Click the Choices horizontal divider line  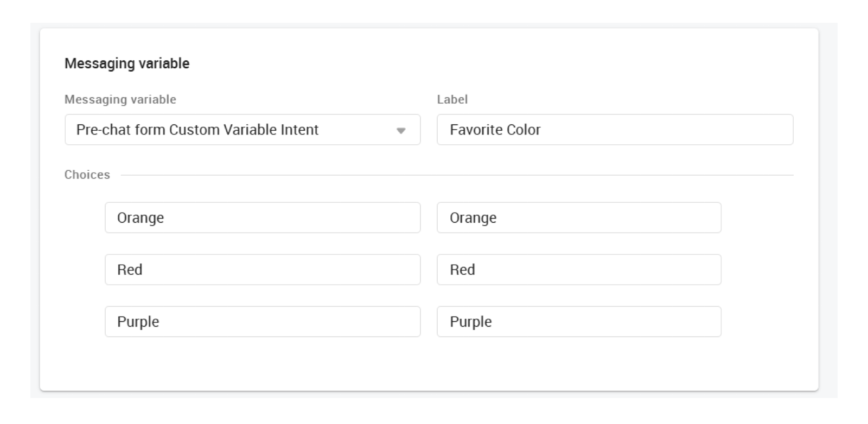point(456,175)
